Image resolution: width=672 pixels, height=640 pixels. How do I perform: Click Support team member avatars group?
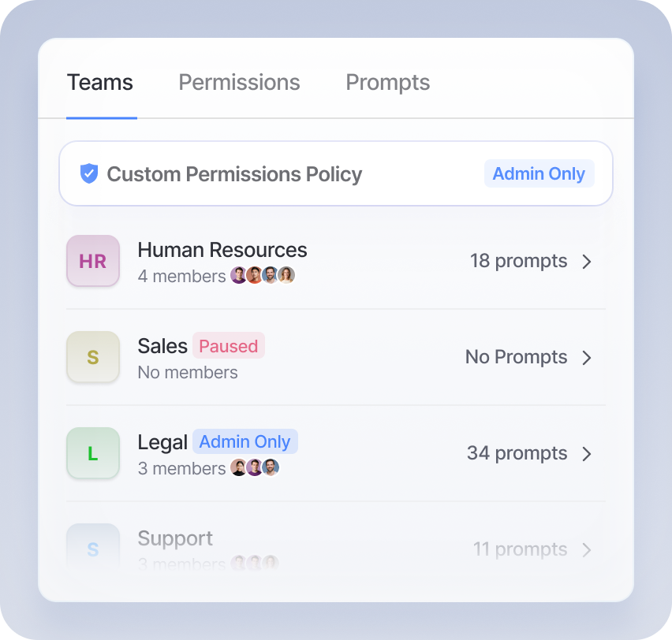coord(255,564)
